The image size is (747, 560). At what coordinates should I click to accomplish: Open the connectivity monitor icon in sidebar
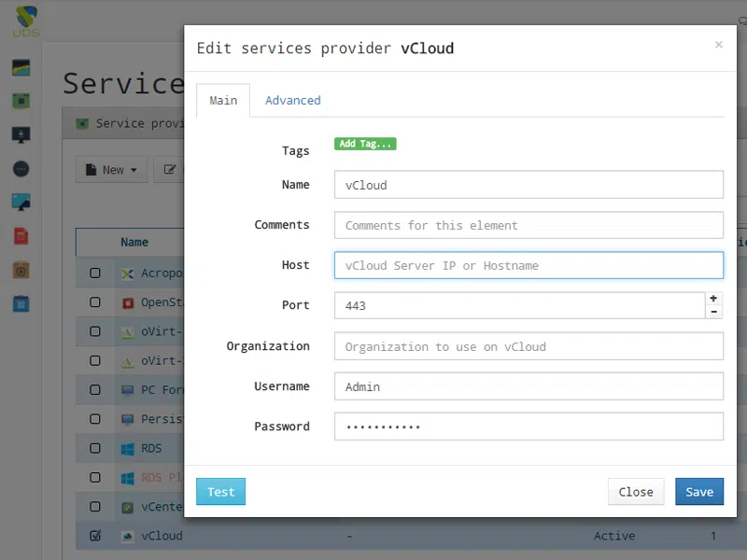point(21,203)
